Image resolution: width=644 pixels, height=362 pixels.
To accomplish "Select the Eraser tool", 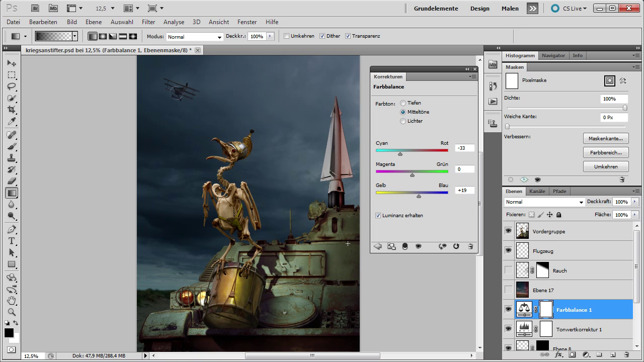I will coord(12,181).
